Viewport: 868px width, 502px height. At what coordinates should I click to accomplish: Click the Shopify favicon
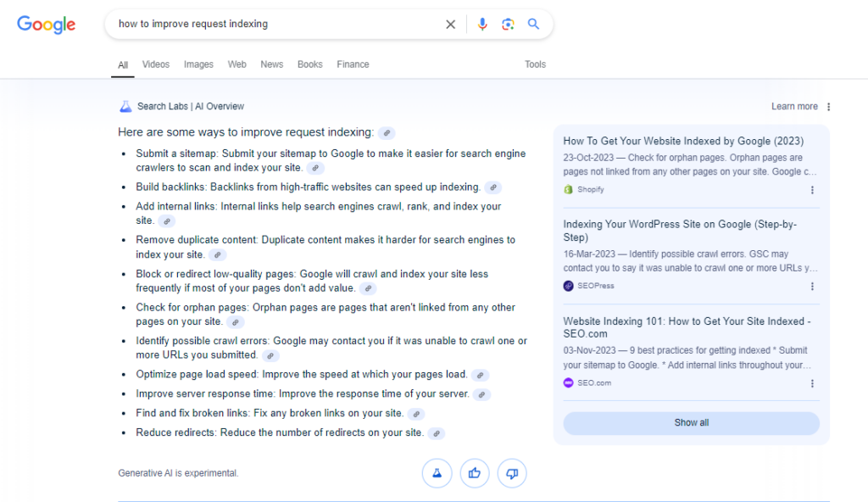569,189
